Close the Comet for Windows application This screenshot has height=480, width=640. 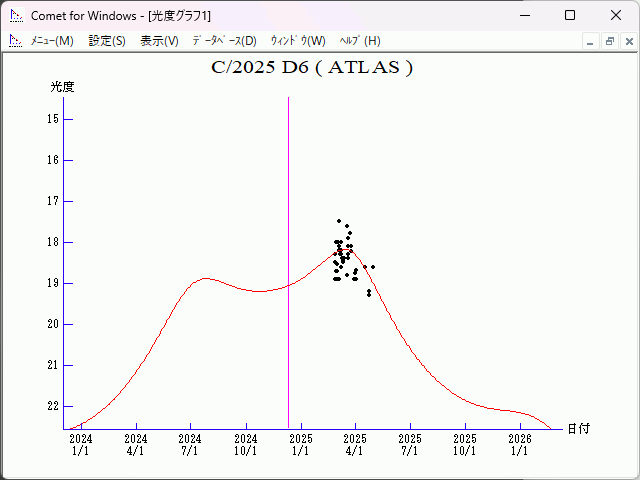pos(615,15)
